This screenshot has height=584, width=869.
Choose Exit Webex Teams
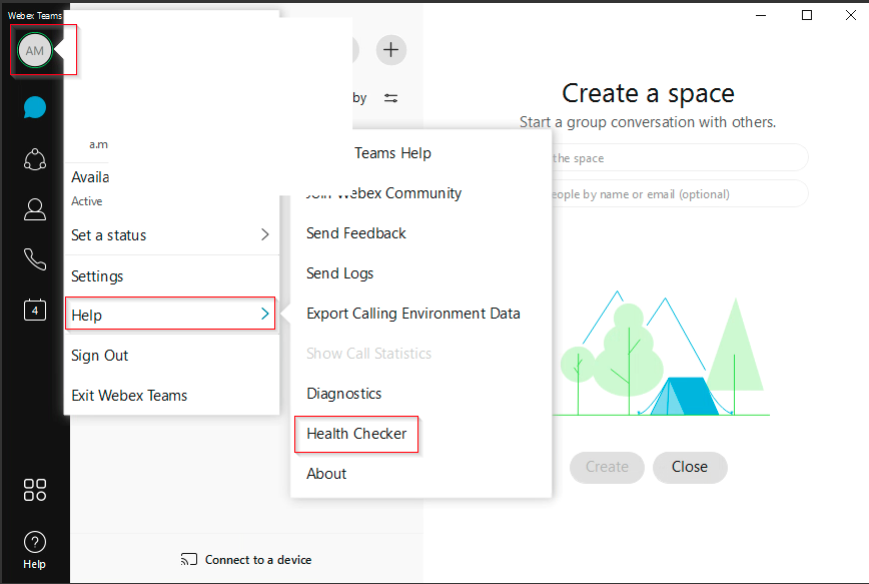[x=129, y=395]
